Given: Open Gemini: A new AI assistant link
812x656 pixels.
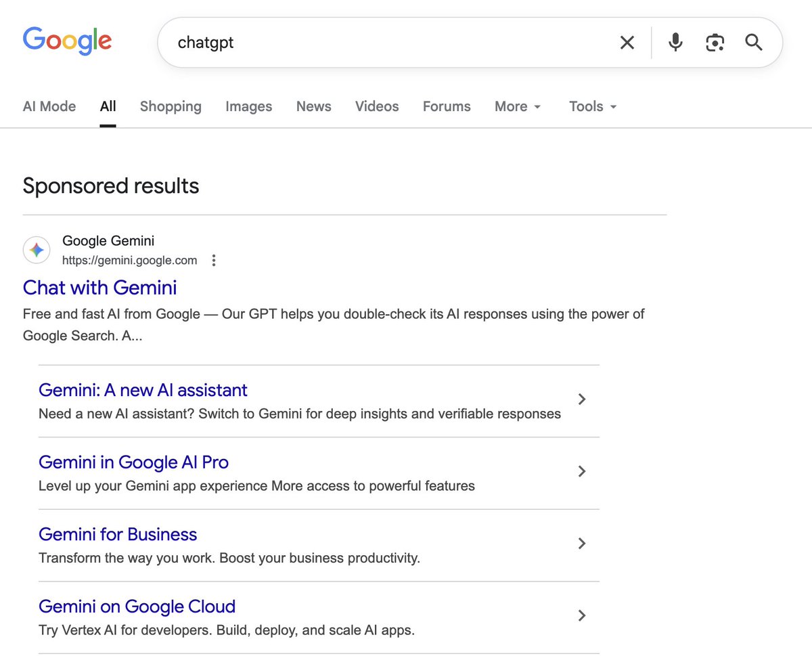Looking at the screenshot, I should point(143,390).
